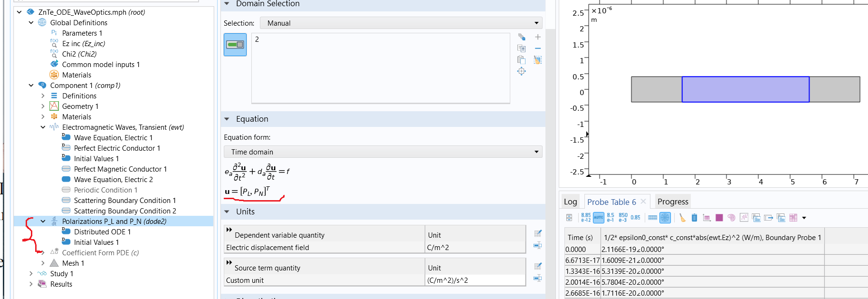Clear probe table with broom icon
The image size is (868, 299).
coord(683,218)
